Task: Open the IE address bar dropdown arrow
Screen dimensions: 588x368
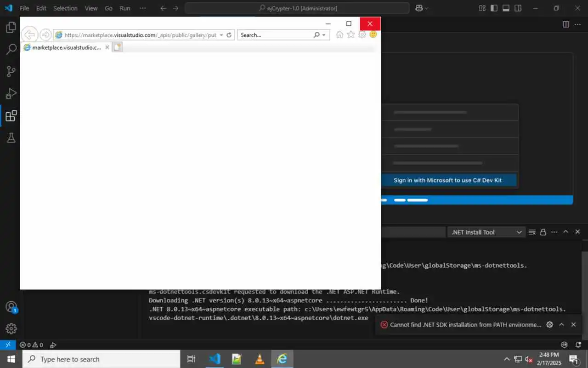Action: tap(221, 35)
